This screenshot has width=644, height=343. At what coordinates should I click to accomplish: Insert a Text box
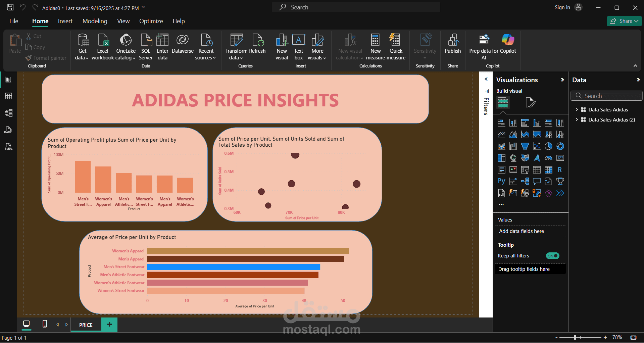298,47
